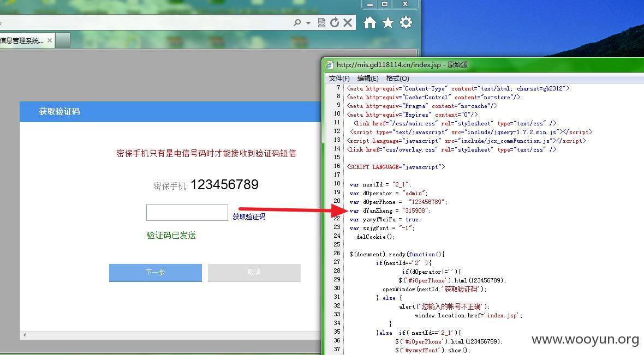This screenshot has width=644, height=355.
Task: Click the 下一步 button
Action: (x=155, y=273)
